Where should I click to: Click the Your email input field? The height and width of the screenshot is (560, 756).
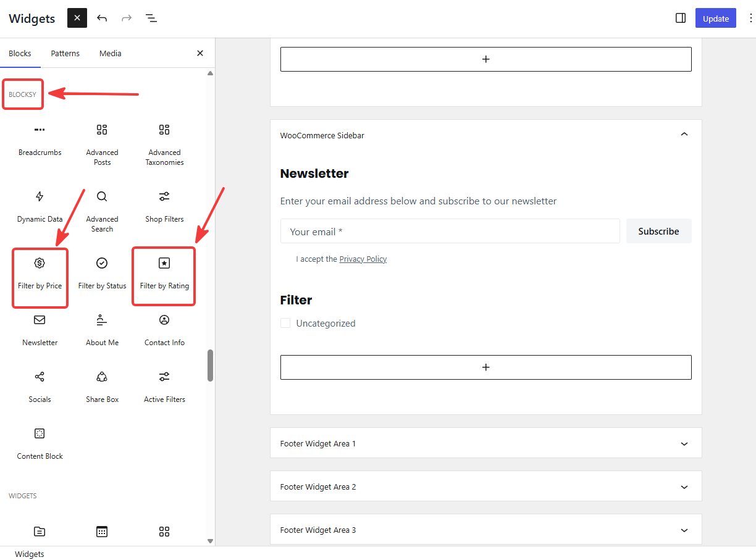pyautogui.click(x=450, y=231)
